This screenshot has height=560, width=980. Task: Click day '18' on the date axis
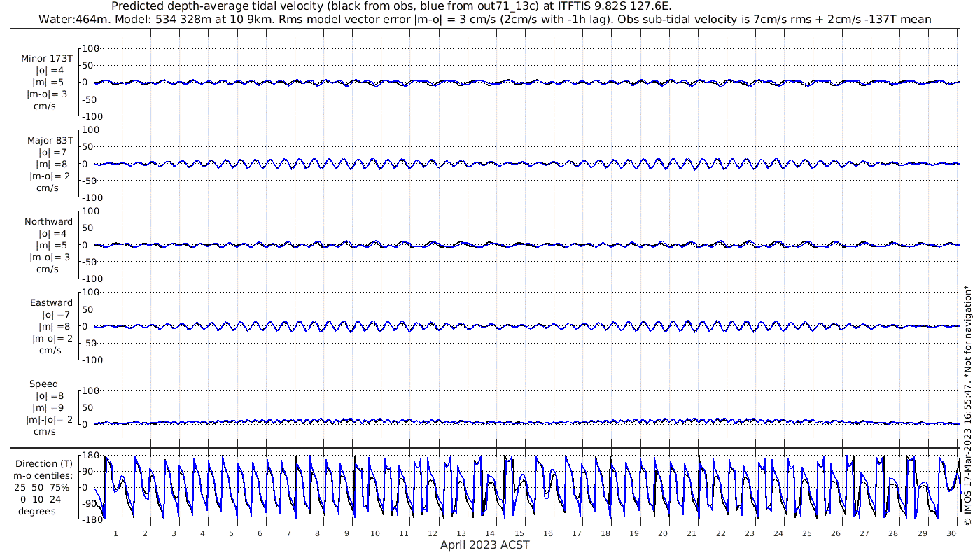605,533
